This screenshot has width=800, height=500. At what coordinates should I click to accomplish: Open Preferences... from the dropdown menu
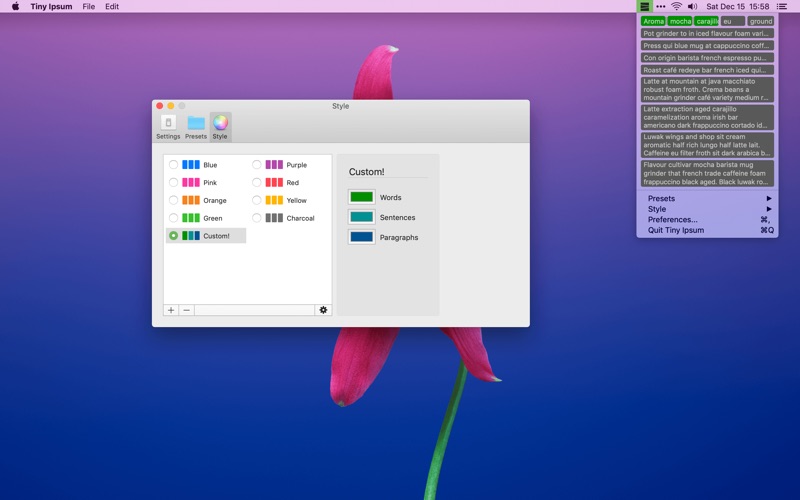coord(707,219)
